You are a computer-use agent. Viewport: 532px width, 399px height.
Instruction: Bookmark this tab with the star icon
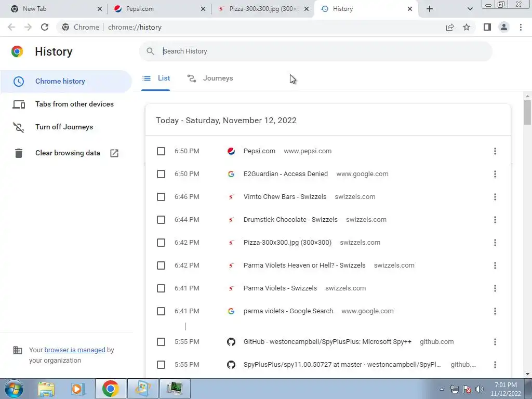pos(467,27)
